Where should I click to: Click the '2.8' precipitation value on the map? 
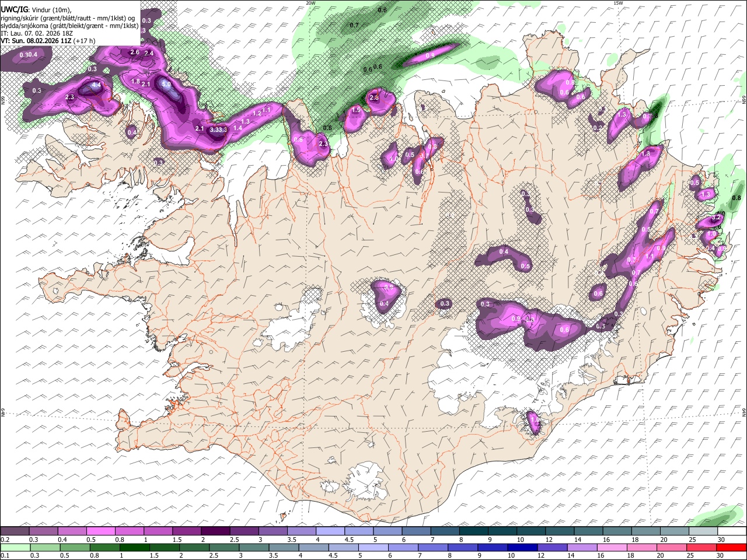375,98
